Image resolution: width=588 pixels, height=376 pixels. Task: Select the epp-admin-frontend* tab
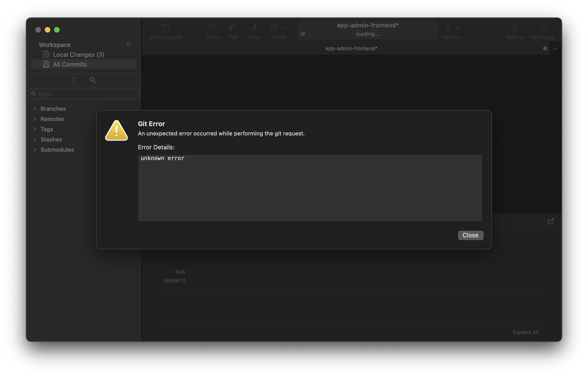pos(351,48)
